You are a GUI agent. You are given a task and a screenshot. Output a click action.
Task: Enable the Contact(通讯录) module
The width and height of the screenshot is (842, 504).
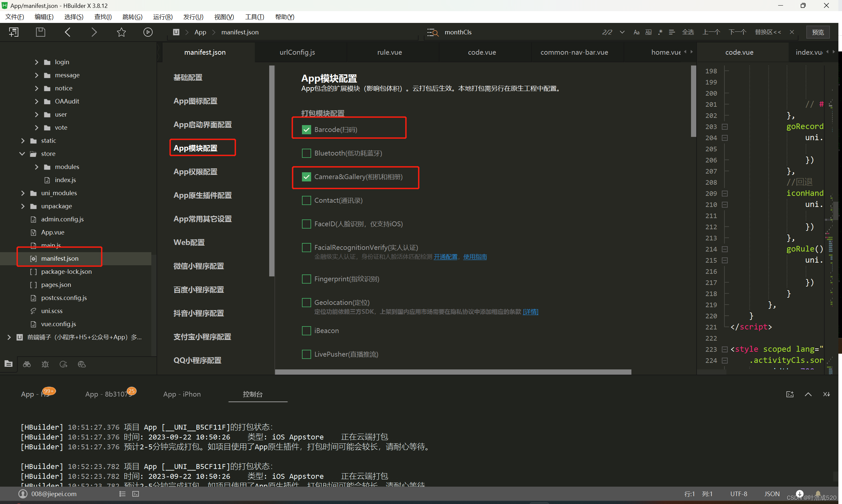pos(306,200)
